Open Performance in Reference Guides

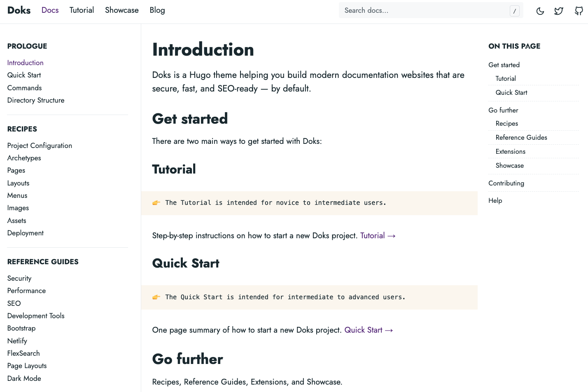[27, 291]
